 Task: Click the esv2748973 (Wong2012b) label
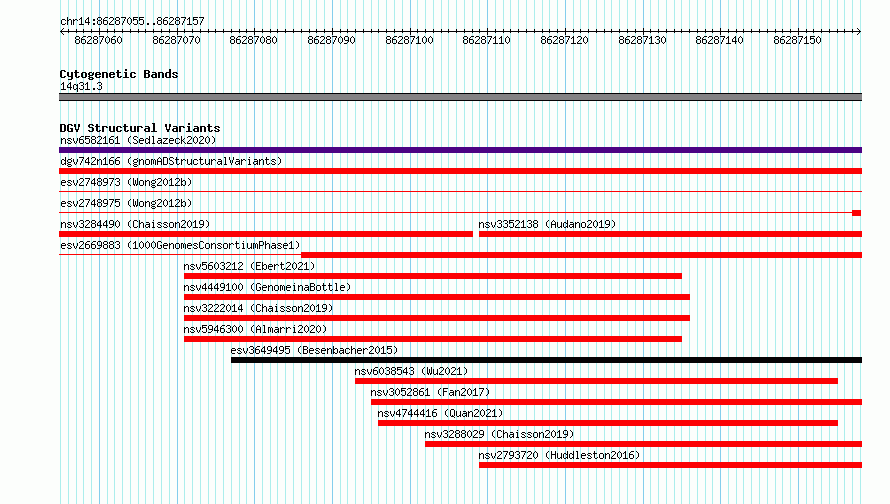pyautogui.click(x=126, y=182)
